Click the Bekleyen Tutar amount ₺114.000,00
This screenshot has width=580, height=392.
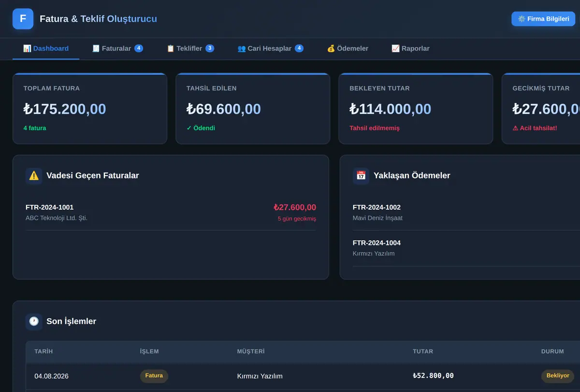click(391, 109)
